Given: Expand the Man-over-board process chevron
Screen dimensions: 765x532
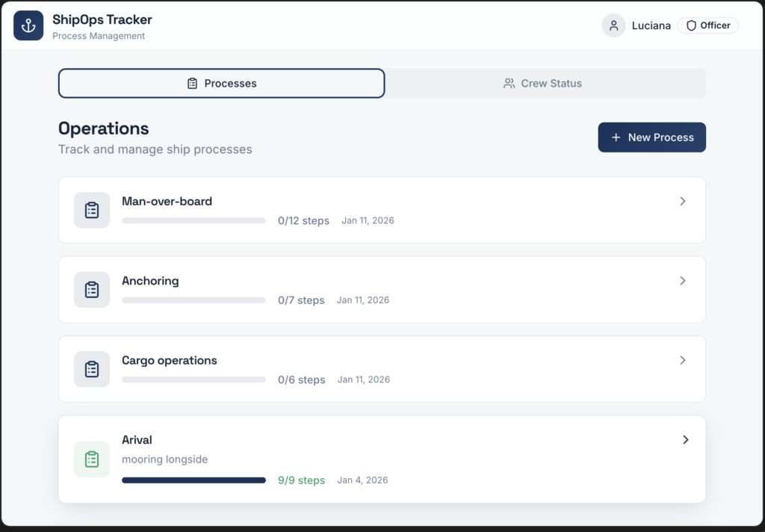Looking at the screenshot, I should pos(682,201).
